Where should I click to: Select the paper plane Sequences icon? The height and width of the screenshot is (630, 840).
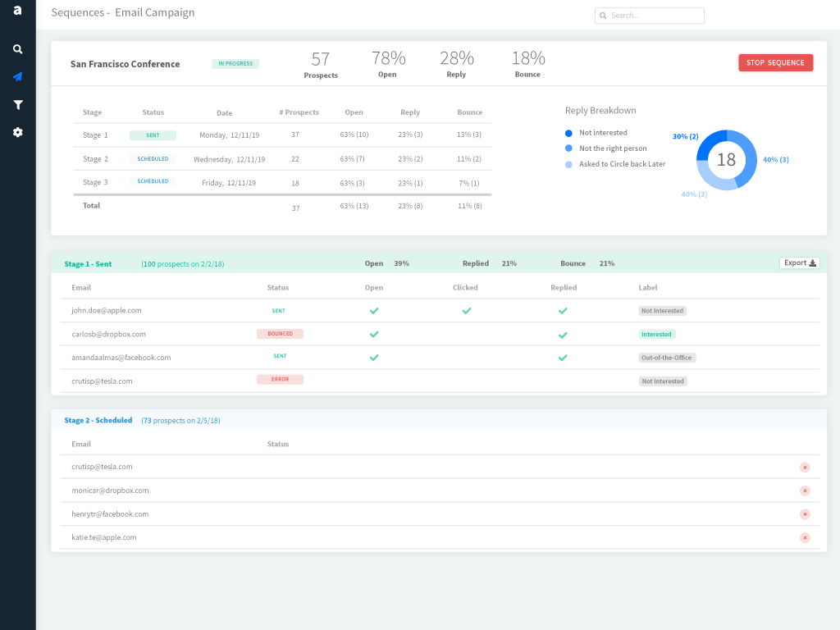coord(17,77)
